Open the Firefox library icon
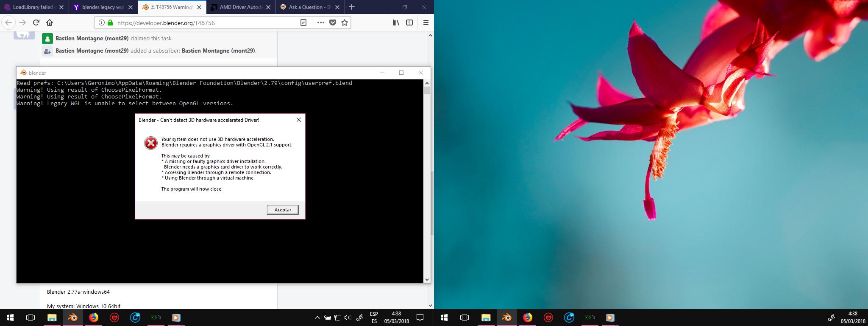 pyautogui.click(x=396, y=22)
